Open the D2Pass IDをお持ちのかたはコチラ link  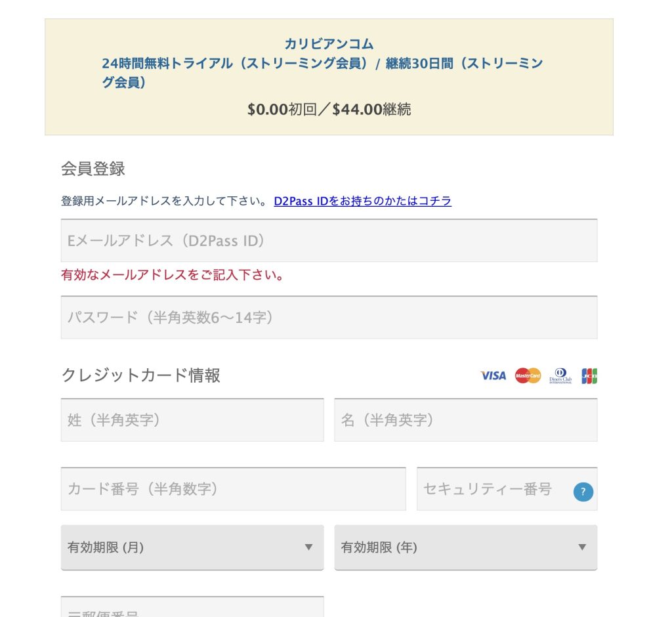(x=362, y=201)
